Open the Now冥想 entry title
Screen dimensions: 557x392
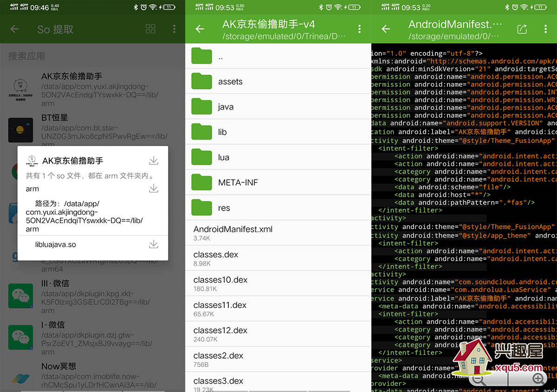pos(58,366)
